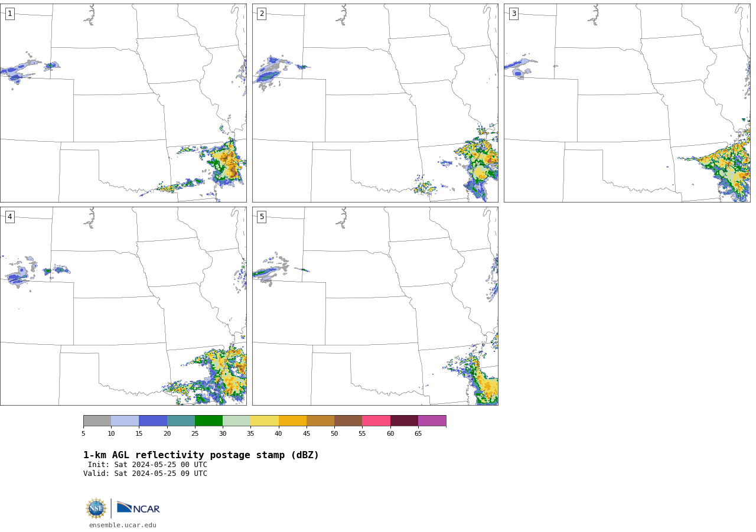Select the yellow 35-40 dBZ swatch
The image size is (756, 532).
(265, 420)
